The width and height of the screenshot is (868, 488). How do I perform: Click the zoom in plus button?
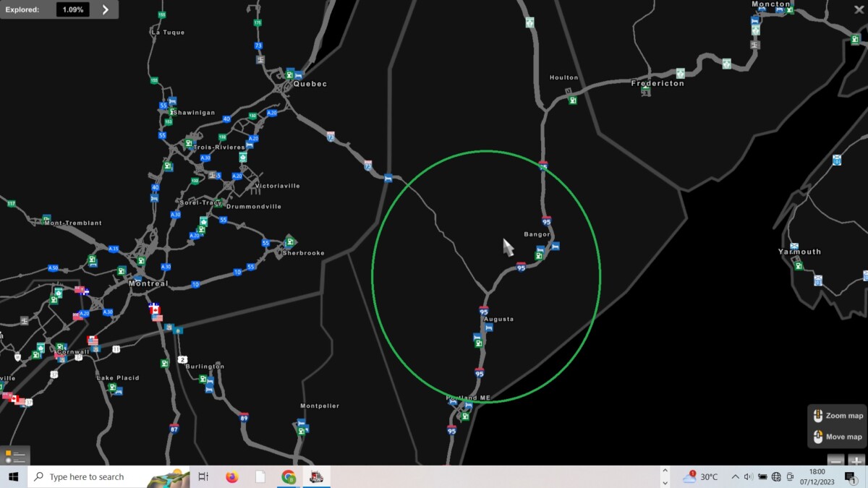[x=856, y=461]
